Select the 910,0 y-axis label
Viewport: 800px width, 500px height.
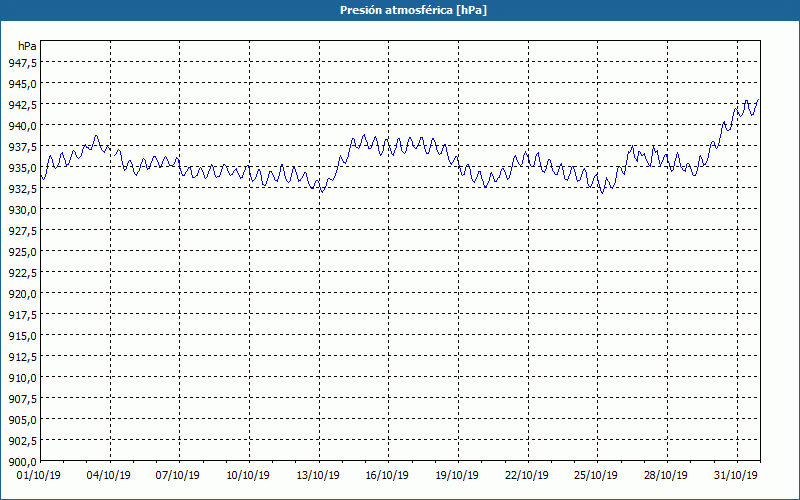pos(22,378)
